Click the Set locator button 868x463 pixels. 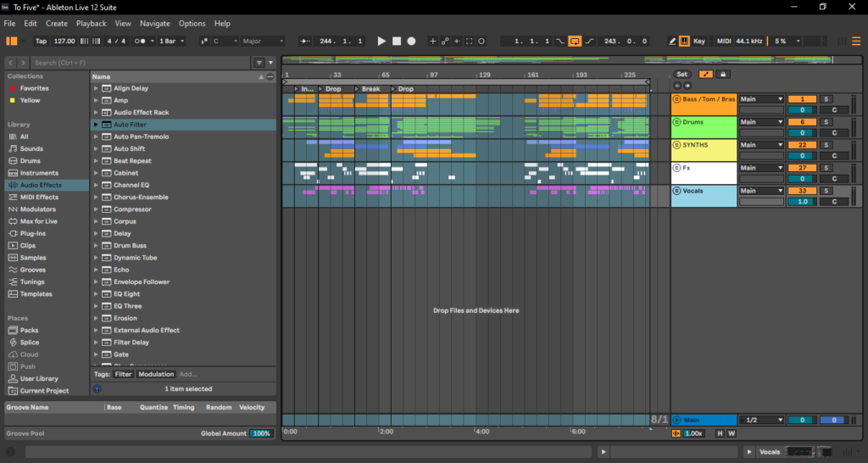click(682, 75)
